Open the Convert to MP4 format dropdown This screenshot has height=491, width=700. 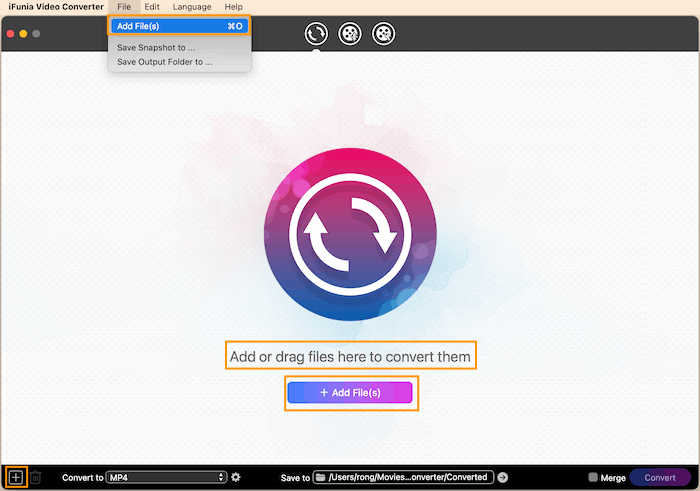coord(167,477)
